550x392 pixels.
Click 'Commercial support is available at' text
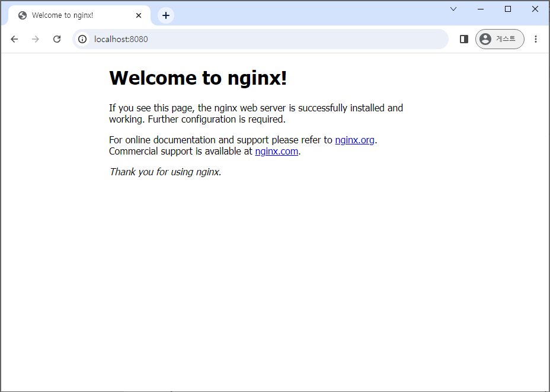click(181, 151)
